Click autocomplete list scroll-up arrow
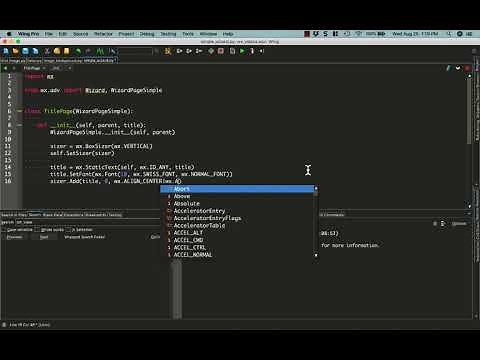 (316, 188)
